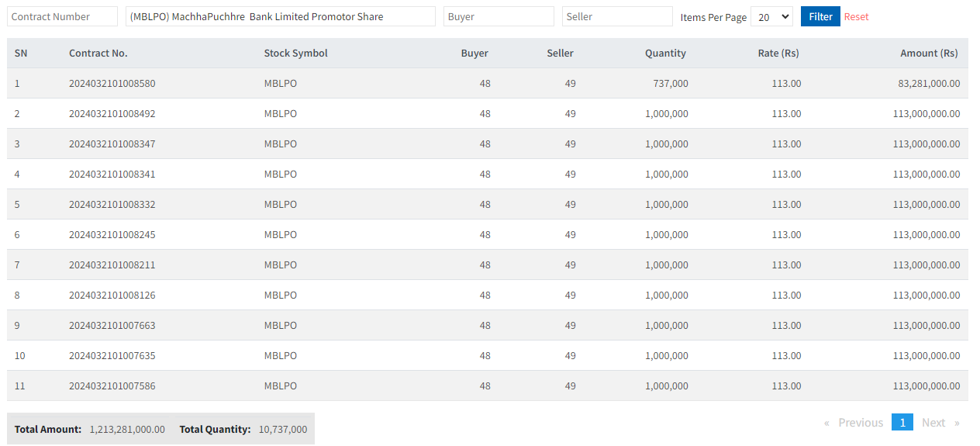Click the Seller filter input field

pos(617,16)
